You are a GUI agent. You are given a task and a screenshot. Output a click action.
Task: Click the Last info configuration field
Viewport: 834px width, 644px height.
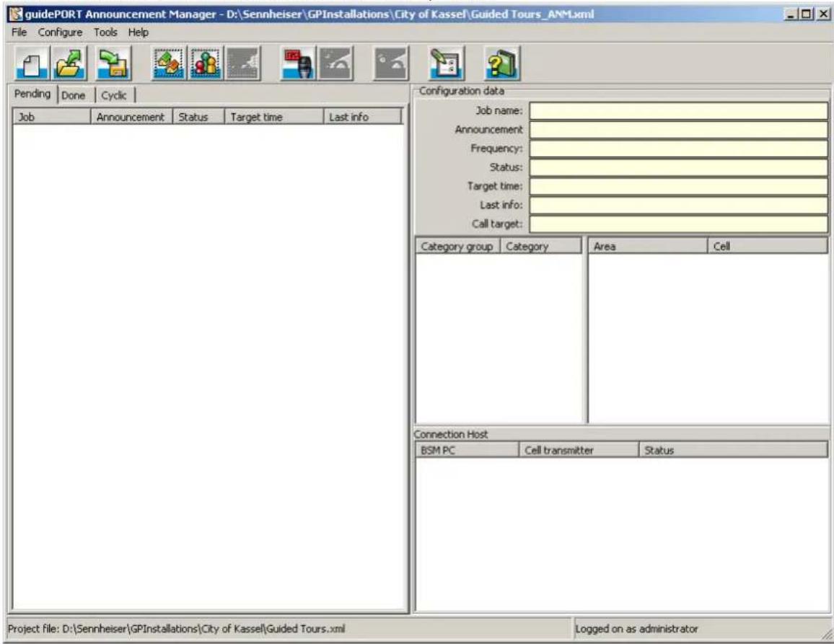(679, 206)
